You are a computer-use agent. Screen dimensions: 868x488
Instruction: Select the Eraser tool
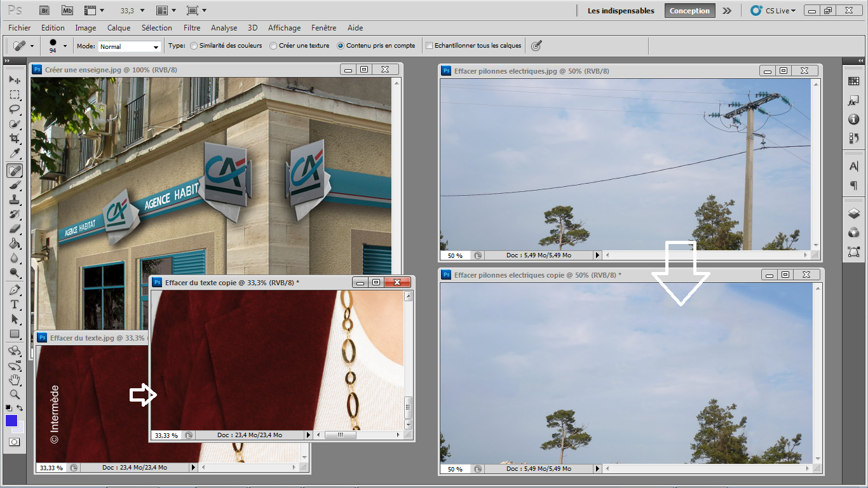[x=15, y=229]
